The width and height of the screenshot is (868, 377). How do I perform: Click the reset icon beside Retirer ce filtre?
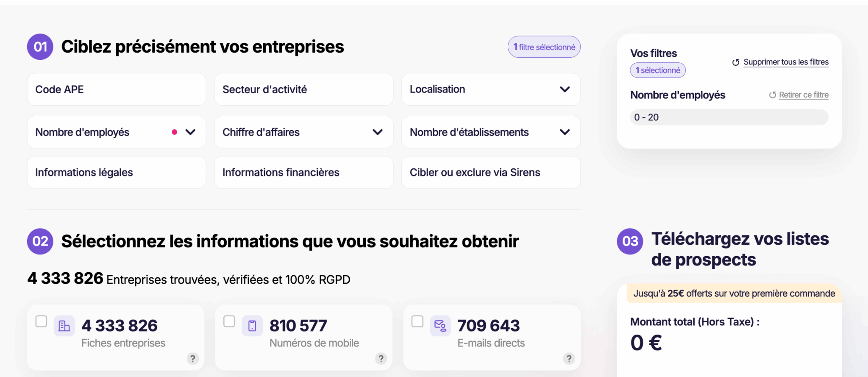click(x=773, y=95)
